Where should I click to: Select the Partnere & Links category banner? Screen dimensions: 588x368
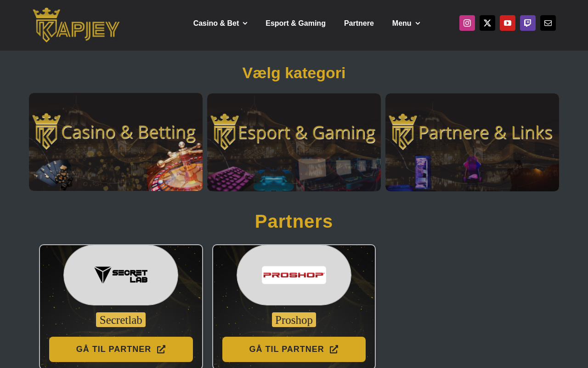coord(472,142)
